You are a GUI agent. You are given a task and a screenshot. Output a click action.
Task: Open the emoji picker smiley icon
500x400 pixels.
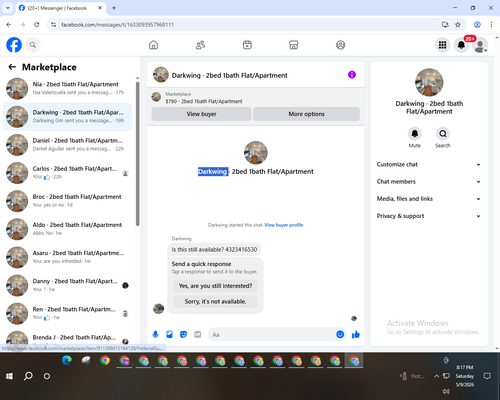tap(340, 334)
